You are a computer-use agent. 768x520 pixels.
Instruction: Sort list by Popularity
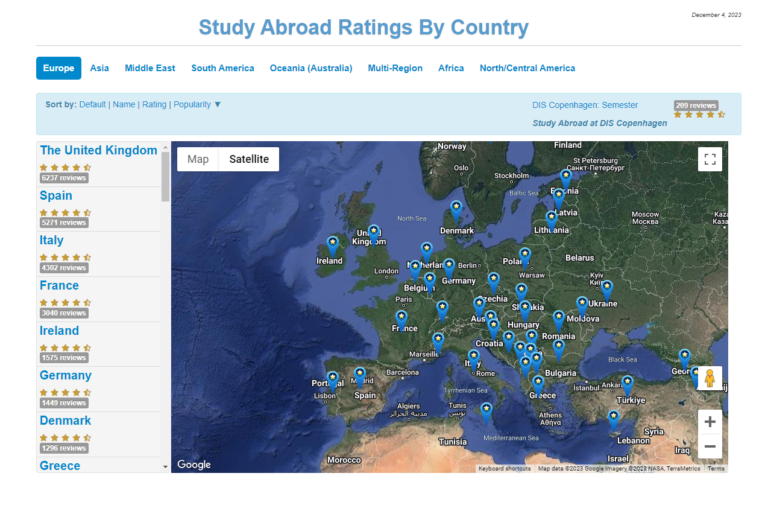coord(192,104)
